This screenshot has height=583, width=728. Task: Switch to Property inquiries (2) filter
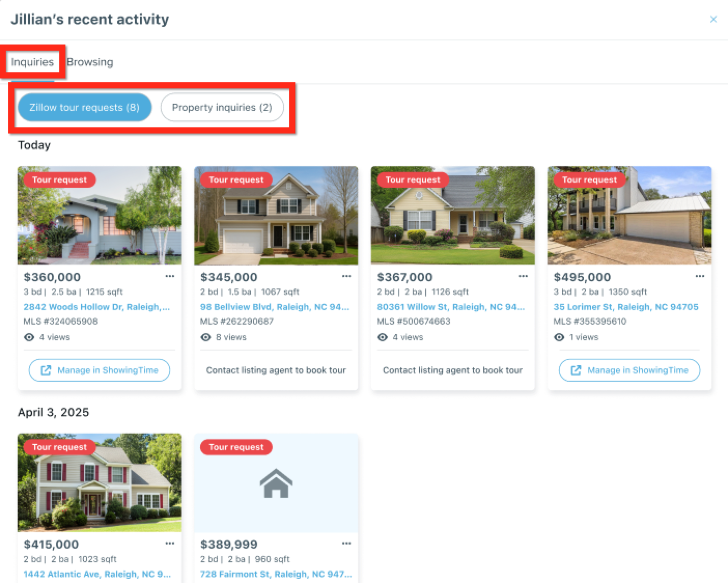(222, 107)
